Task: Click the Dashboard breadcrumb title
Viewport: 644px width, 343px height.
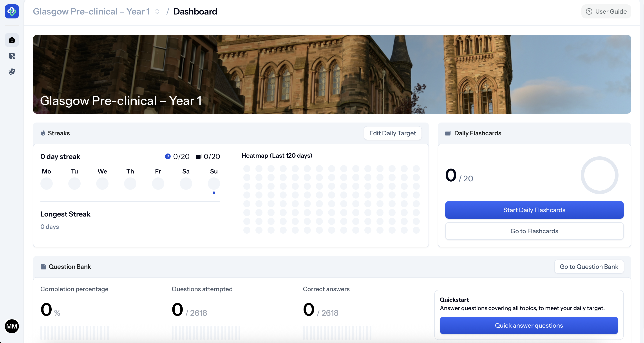Action: click(195, 11)
